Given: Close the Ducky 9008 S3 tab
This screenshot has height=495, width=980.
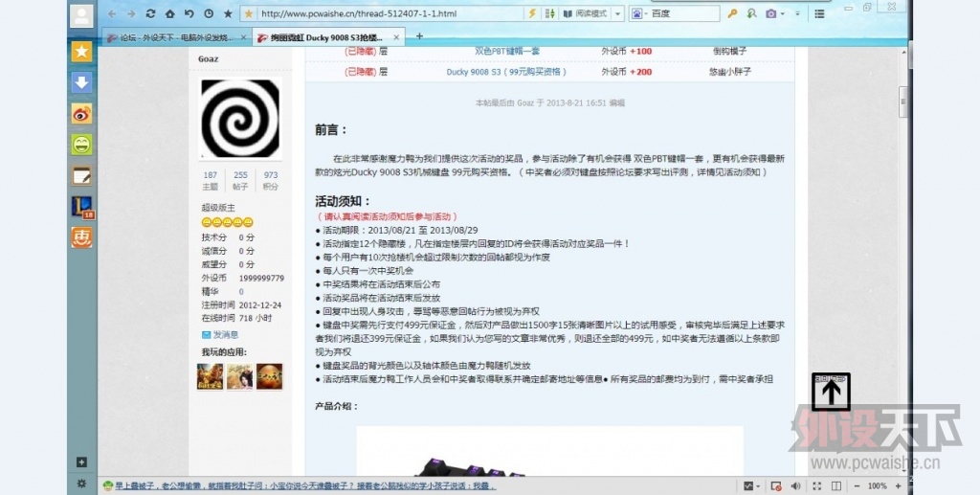Looking at the screenshot, I should pyautogui.click(x=396, y=37).
